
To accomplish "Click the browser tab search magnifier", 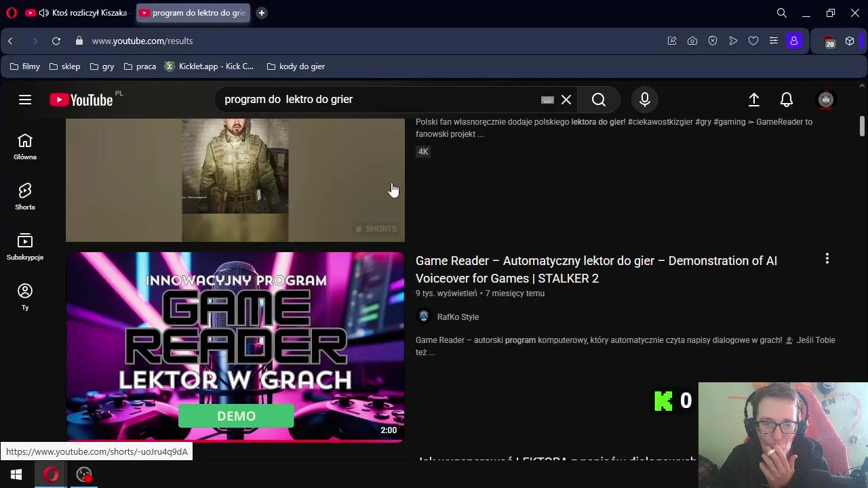I will 782,13.
